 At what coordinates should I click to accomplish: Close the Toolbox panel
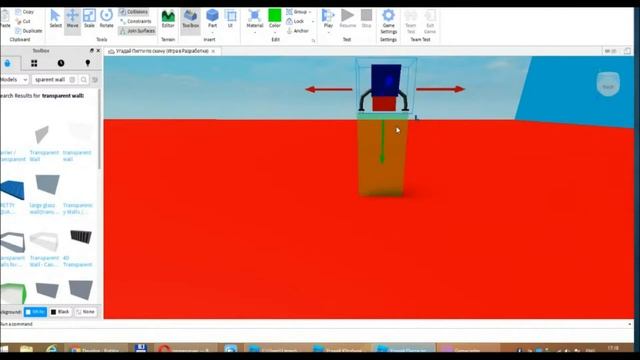coord(98,51)
